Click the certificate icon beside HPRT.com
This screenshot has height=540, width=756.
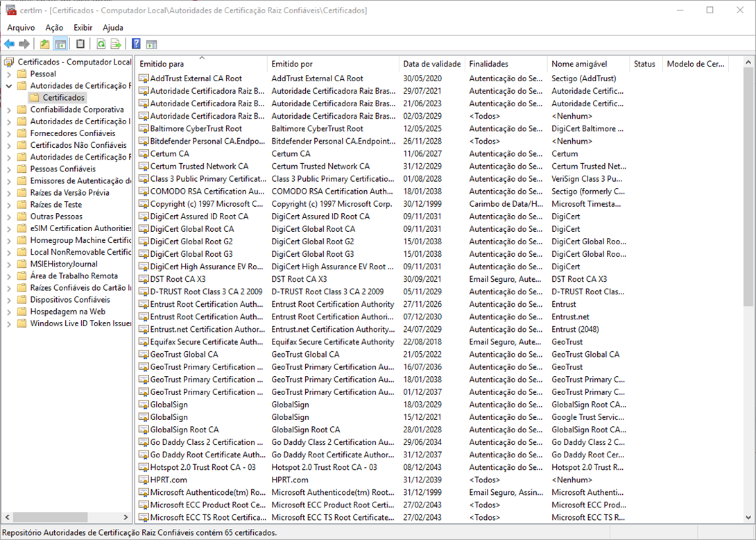click(x=144, y=480)
